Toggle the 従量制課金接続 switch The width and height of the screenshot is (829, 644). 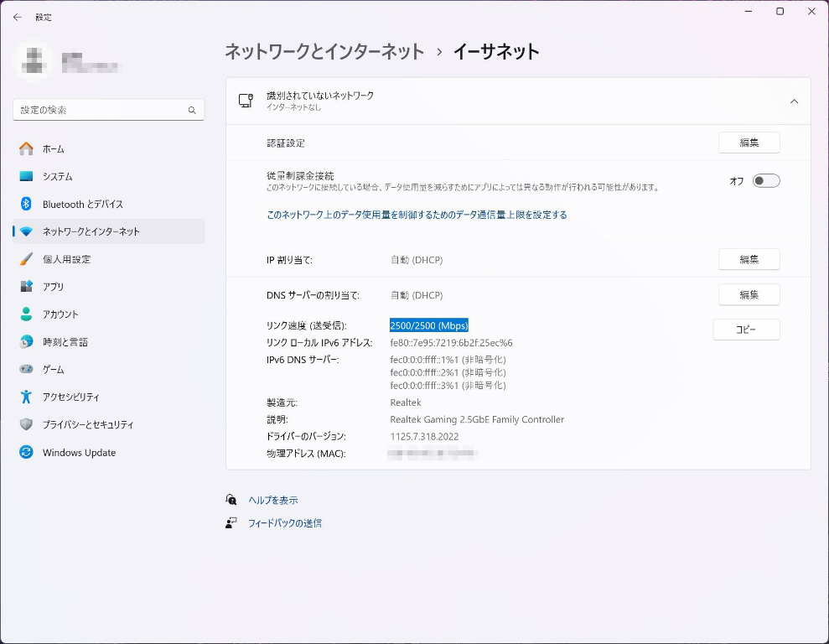pyautogui.click(x=765, y=180)
